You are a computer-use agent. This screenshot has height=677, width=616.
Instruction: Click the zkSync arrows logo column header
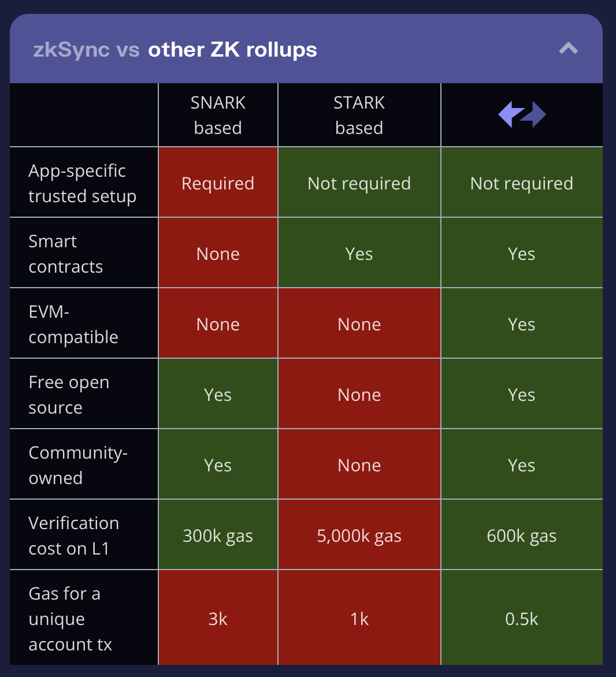[x=522, y=114]
